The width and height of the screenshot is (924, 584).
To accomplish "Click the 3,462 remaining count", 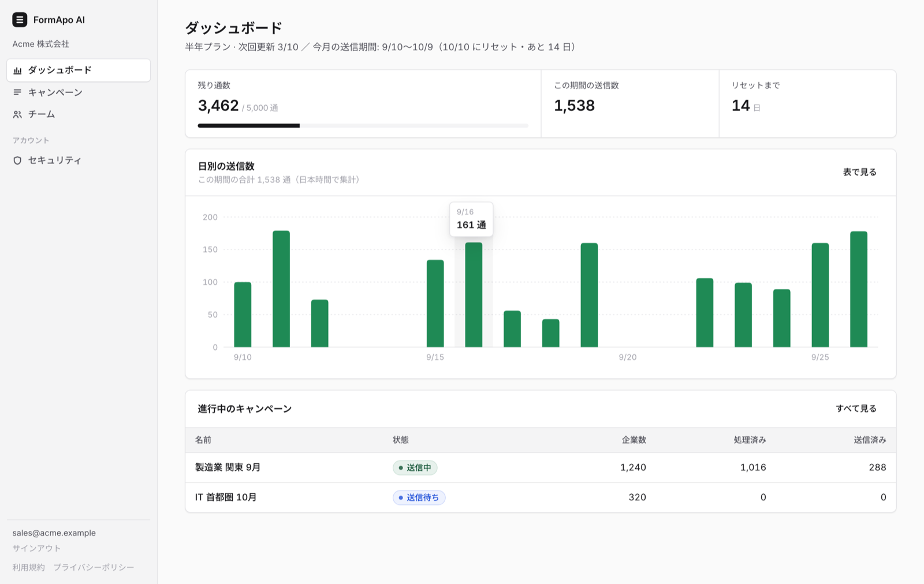I will pyautogui.click(x=218, y=106).
